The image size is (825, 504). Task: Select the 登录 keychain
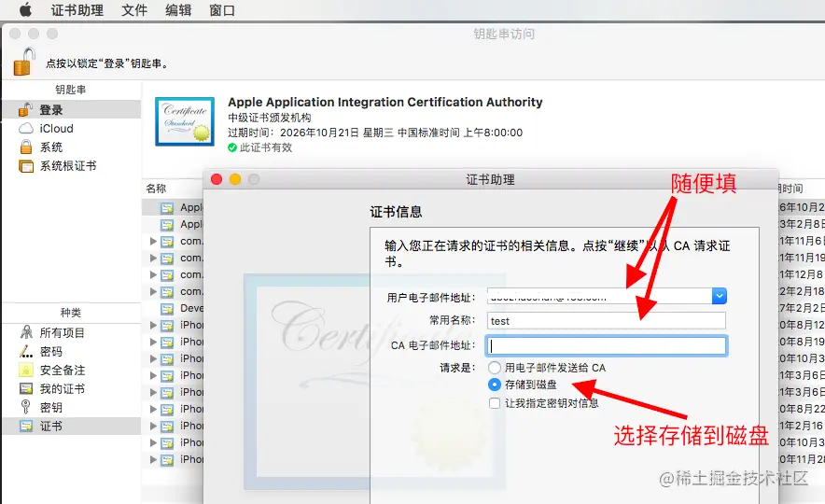coord(72,109)
